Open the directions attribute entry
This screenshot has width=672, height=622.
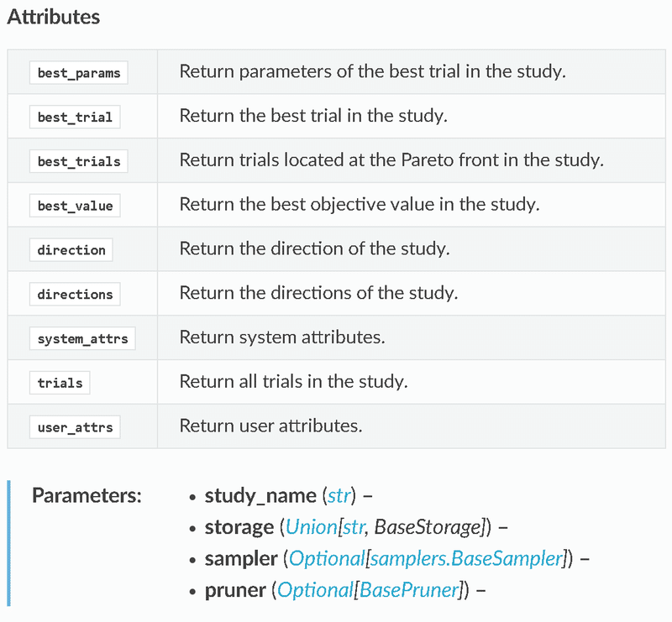point(75,295)
